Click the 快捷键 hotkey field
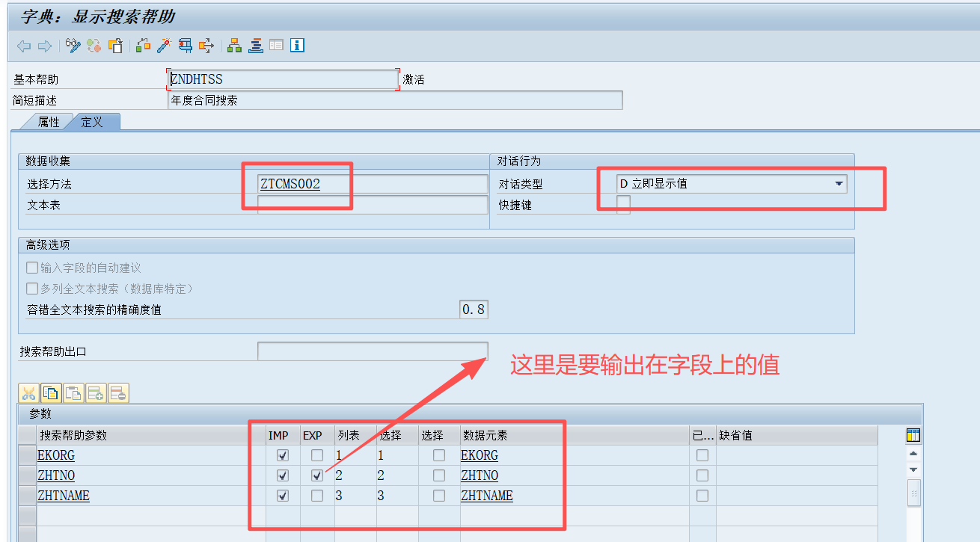 coord(623,205)
